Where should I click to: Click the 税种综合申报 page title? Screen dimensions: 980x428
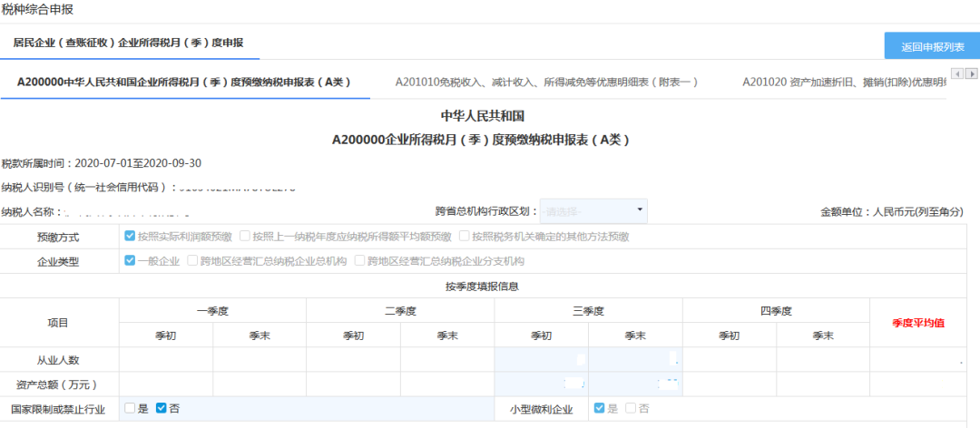37,9
